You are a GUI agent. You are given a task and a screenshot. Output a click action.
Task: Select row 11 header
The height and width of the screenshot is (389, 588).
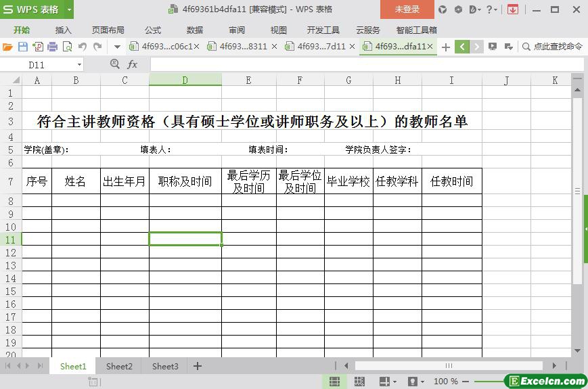coord(11,239)
